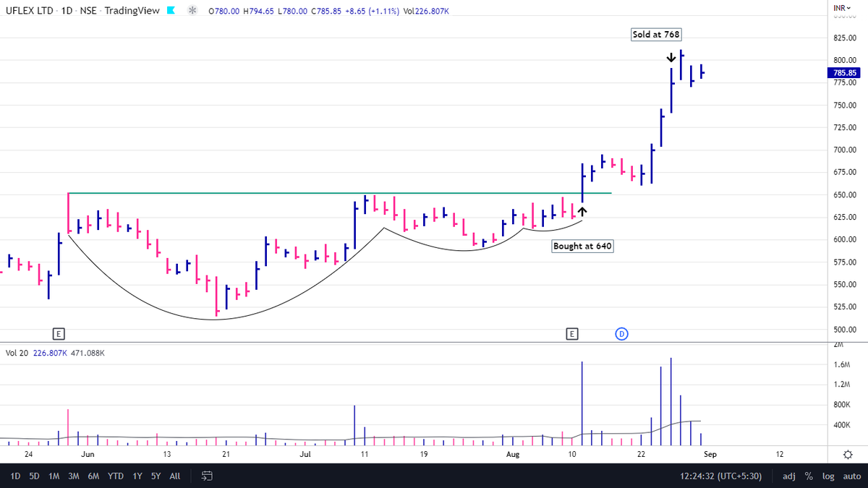The image size is (868, 488).
Task: Click the Sep label on time axis
Action: pos(710,455)
